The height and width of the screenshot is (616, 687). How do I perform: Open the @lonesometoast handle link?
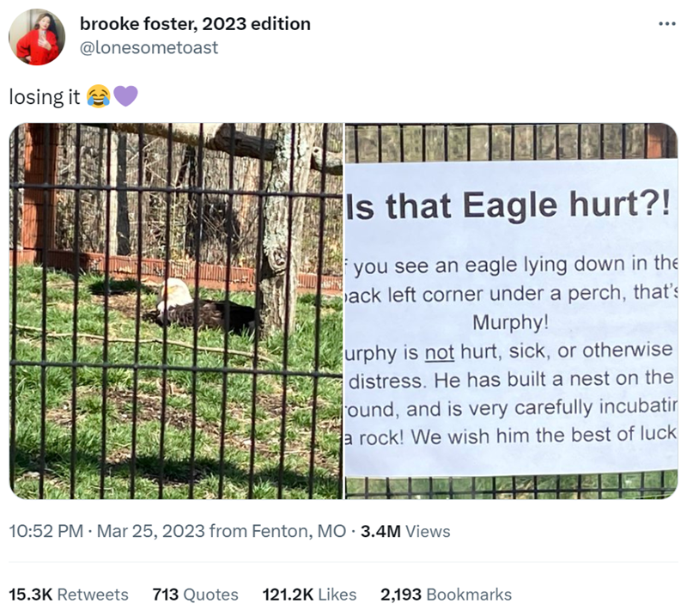pos(149,47)
